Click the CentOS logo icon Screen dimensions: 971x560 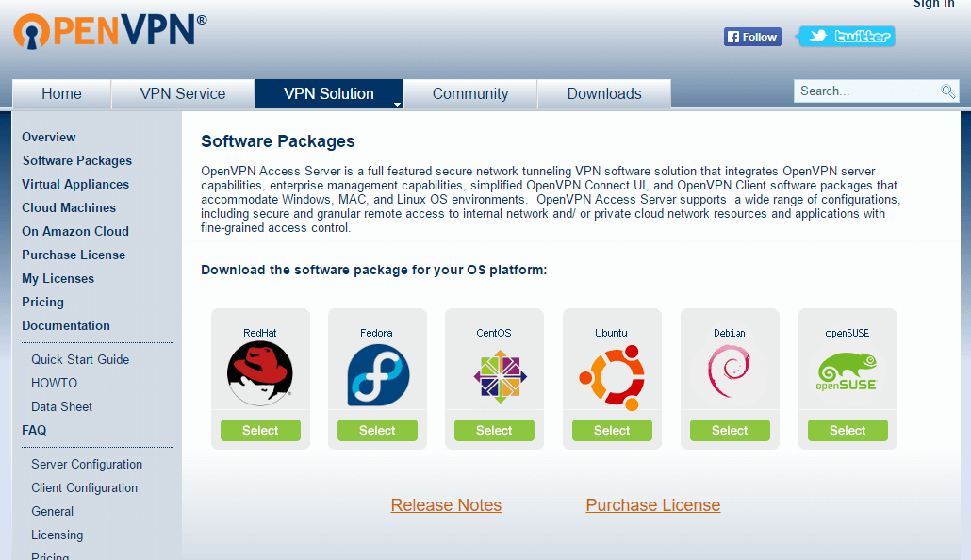[x=500, y=376]
